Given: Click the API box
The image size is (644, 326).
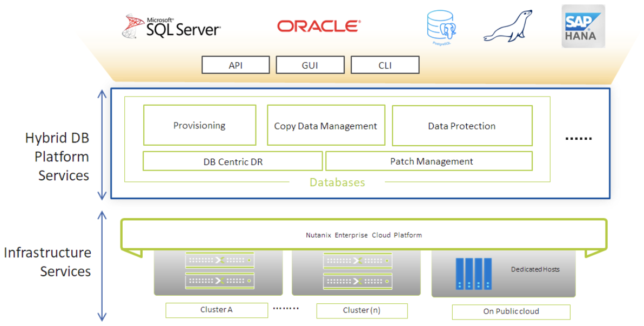Looking at the screenshot, I should point(236,65).
